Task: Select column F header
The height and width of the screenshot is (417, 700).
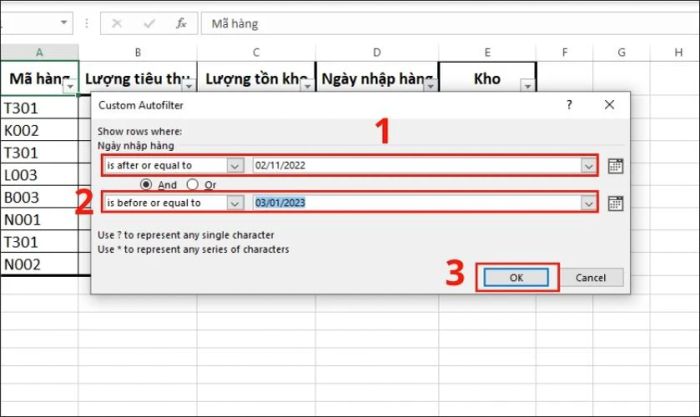Action: pyautogui.click(x=565, y=52)
